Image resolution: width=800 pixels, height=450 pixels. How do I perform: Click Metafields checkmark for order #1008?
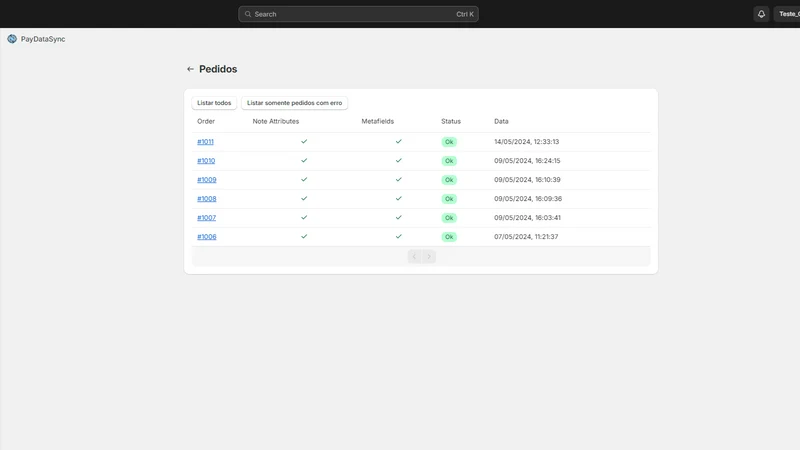(398, 198)
